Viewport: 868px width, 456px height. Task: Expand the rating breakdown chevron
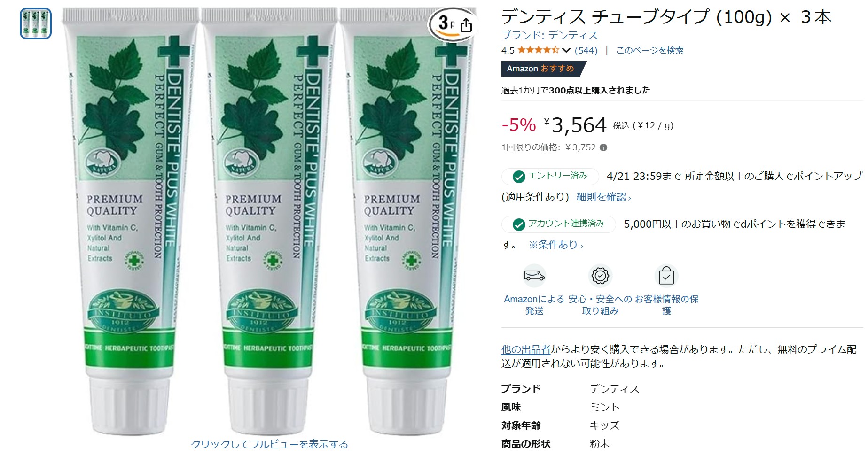pyautogui.click(x=566, y=50)
